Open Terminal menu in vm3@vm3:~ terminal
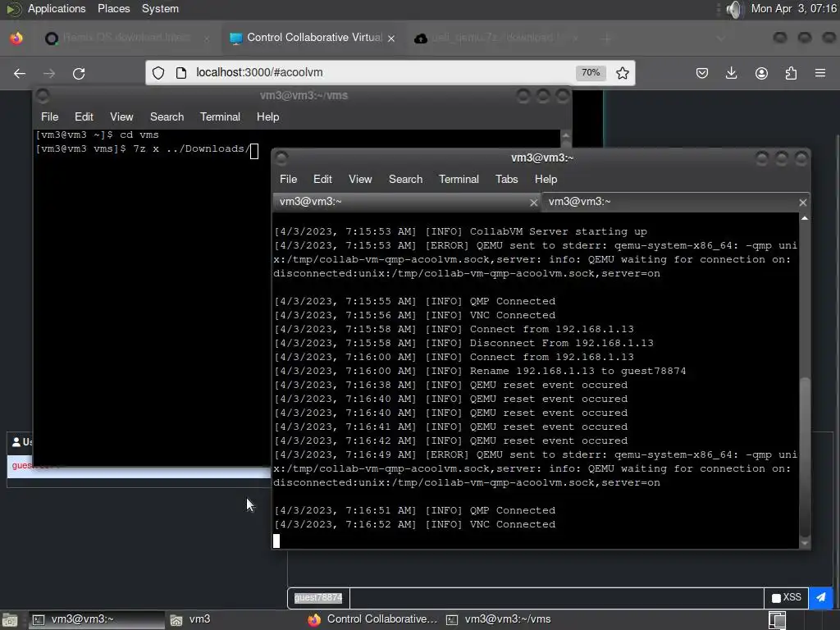Image resolution: width=840 pixels, height=630 pixels. click(x=459, y=179)
